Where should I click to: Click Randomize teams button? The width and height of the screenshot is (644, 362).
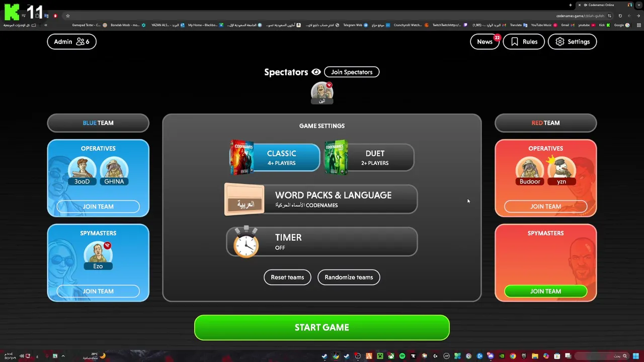[349, 277]
